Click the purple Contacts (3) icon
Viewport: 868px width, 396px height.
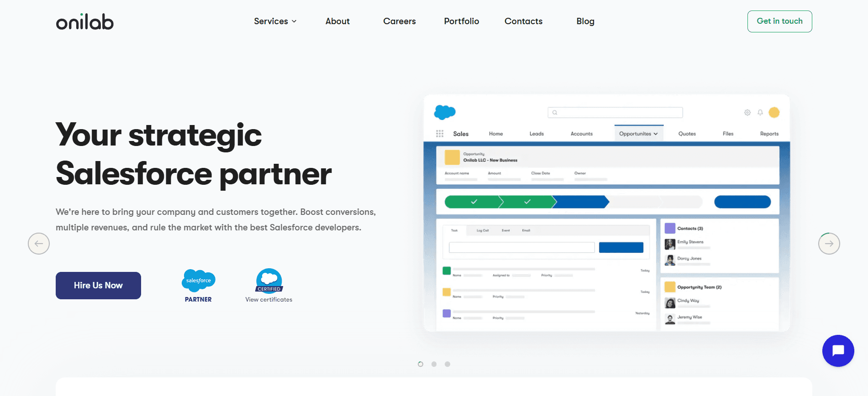pos(670,228)
